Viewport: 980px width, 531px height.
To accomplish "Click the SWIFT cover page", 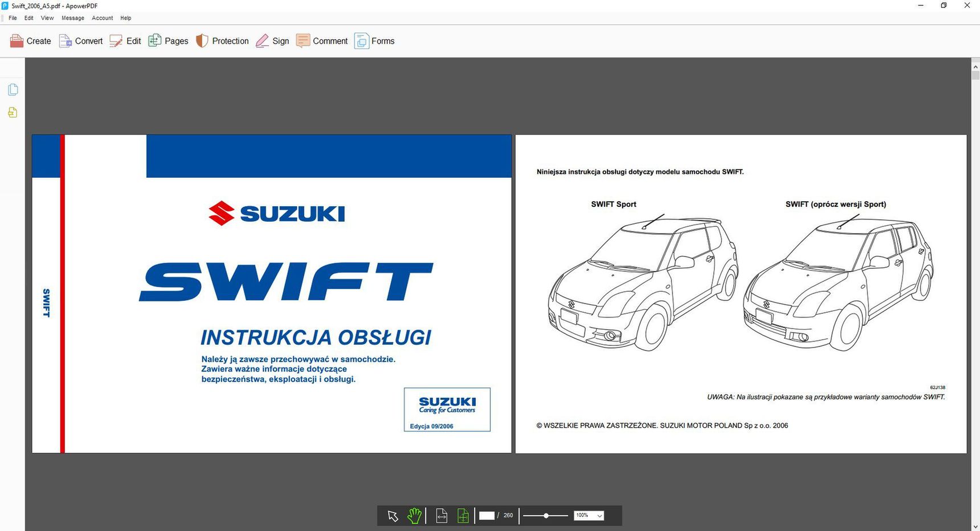I will tap(272, 294).
